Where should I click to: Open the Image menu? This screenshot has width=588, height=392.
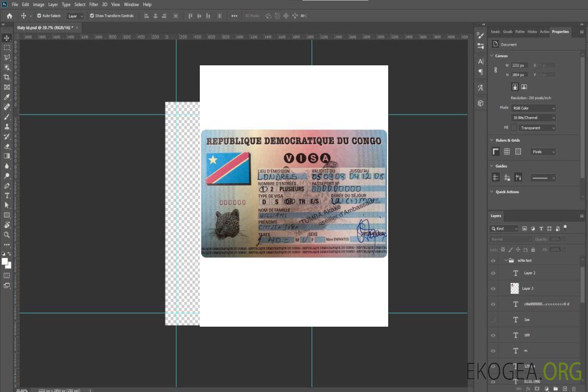click(x=39, y=4)
